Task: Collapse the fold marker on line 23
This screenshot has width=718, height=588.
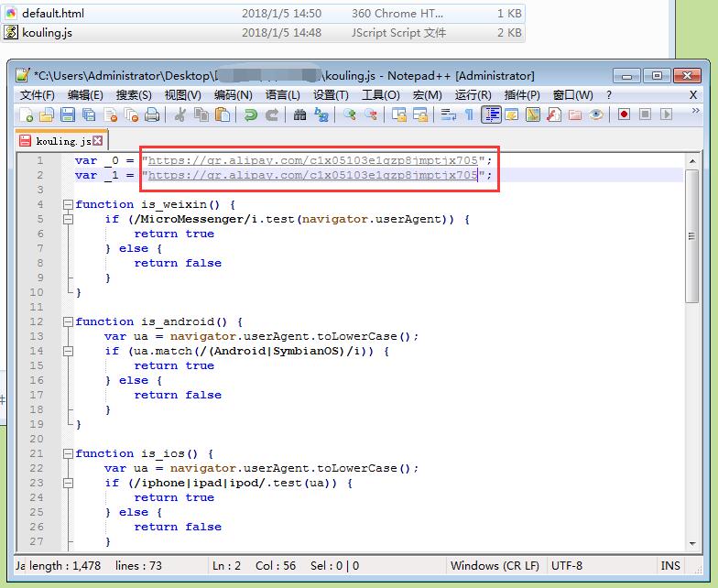Action: pyautogui.click(x=68, y=483)
